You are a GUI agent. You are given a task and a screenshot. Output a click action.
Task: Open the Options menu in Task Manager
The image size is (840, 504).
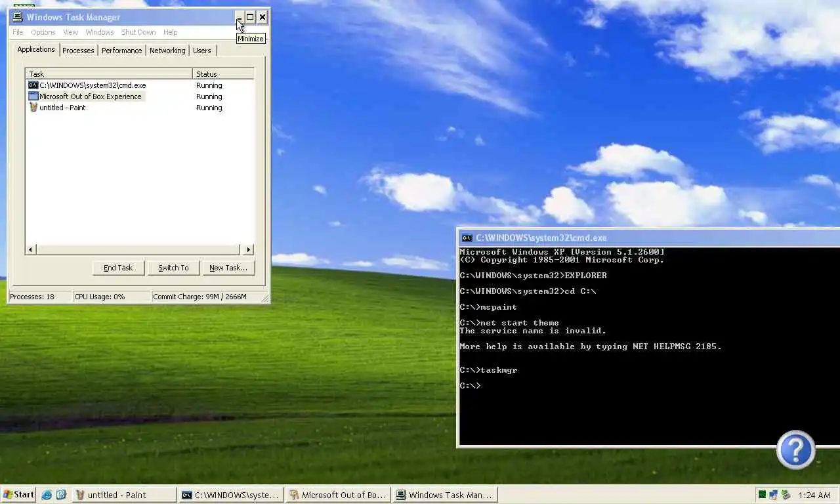(43, 32)
